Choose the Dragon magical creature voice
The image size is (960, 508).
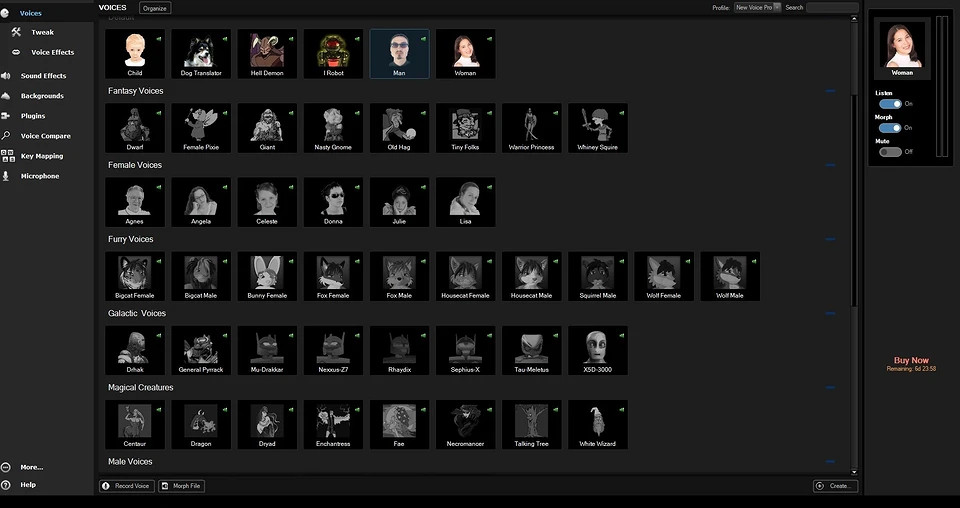(x=201, y=422)
